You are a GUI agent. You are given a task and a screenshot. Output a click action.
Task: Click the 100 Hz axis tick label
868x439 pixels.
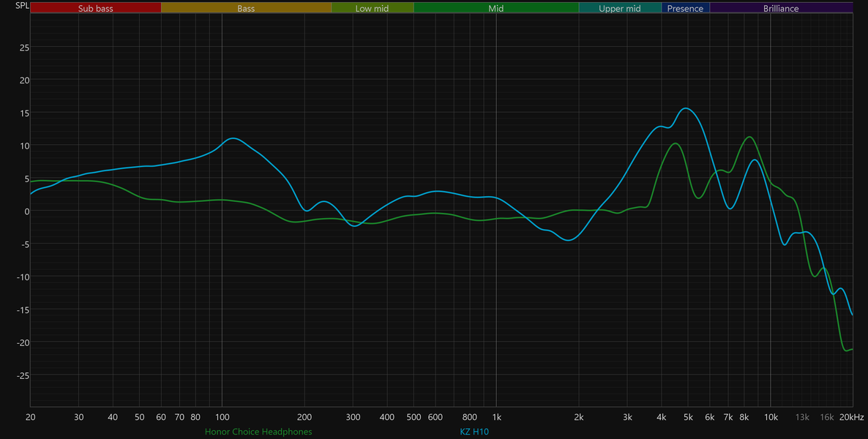[x=222, y=417]
